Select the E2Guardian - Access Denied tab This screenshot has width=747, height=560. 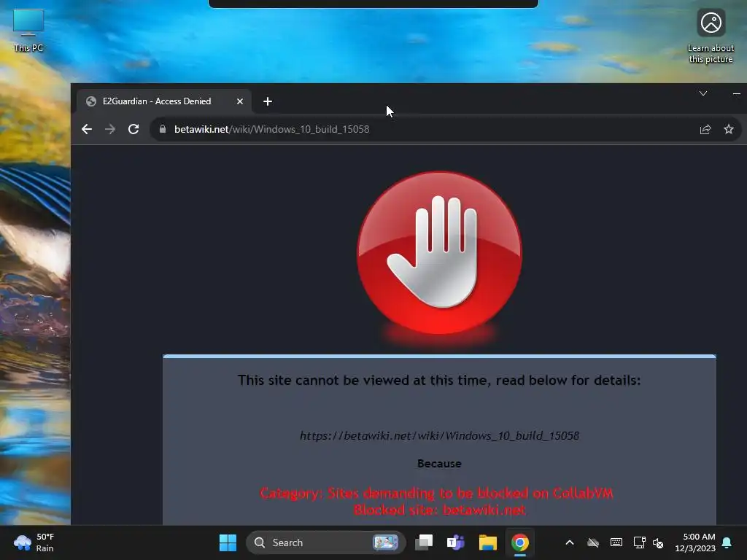[x=164, y=101]
